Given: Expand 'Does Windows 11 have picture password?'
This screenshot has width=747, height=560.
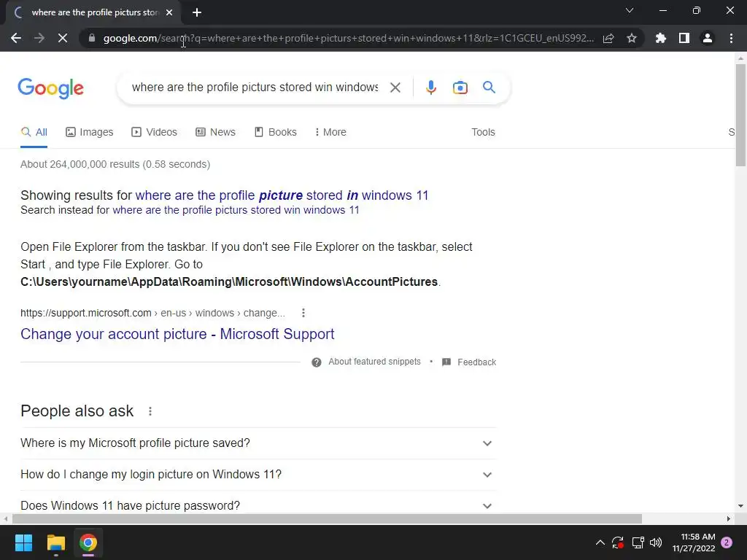Looking at the screenshot, I should point(258,505).
